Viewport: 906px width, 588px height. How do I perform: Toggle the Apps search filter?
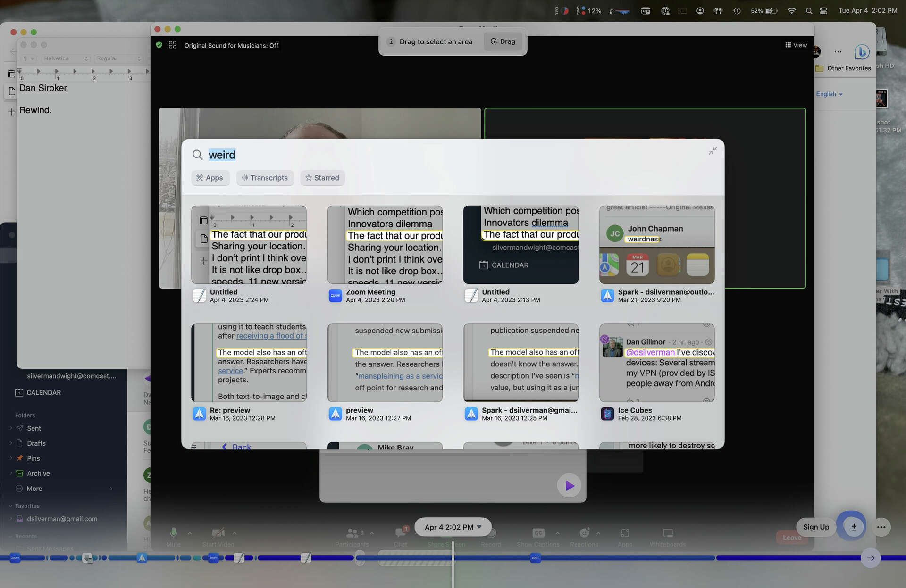click(210, 178)
